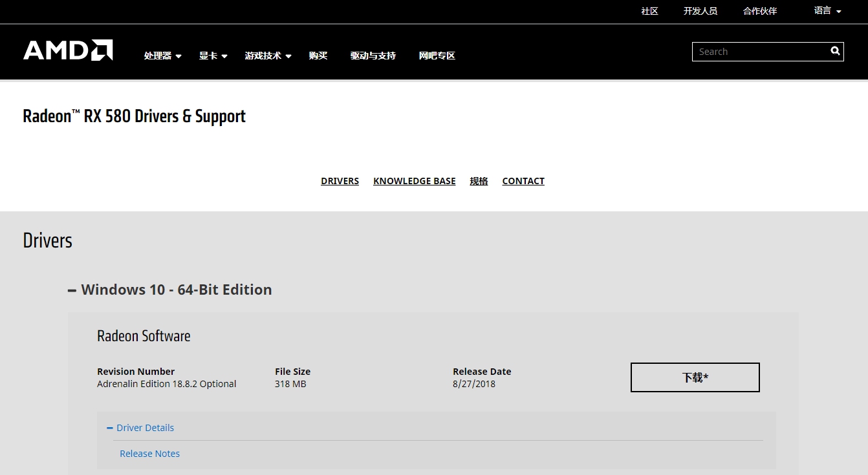
Task: Open the 社区 link in top bar
Action: tap(649, 11)
